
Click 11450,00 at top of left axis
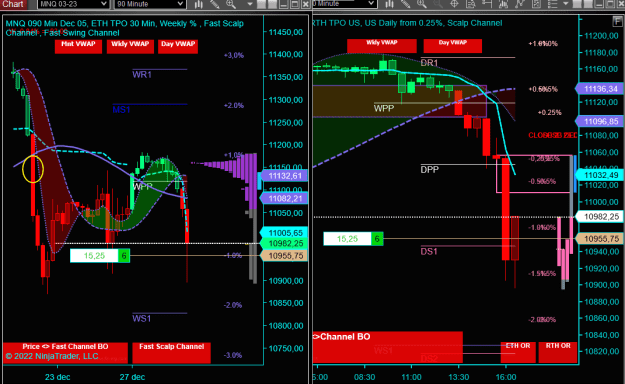point(286,32)
